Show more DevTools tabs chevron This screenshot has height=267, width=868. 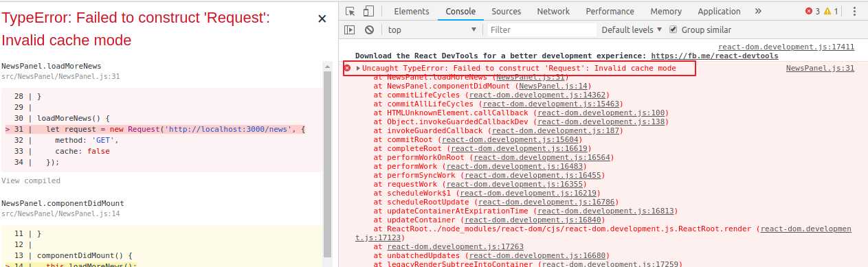point(758,11)
